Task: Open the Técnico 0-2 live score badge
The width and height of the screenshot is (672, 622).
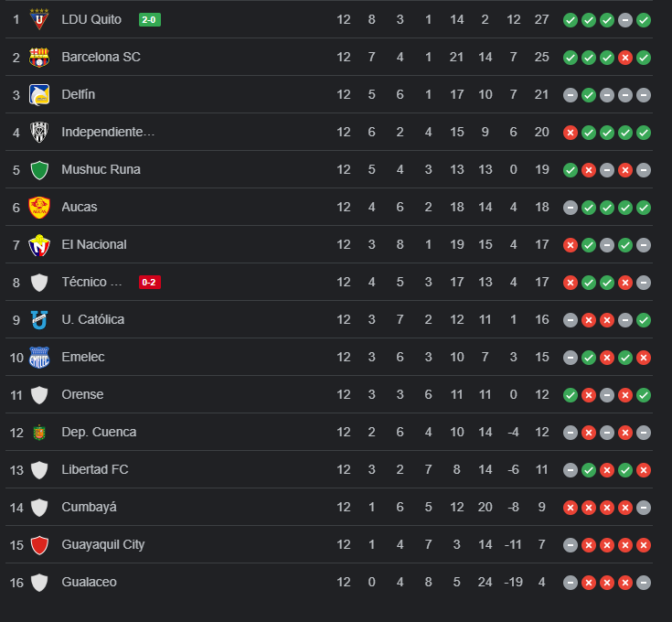Action: [x=149, y=282]
